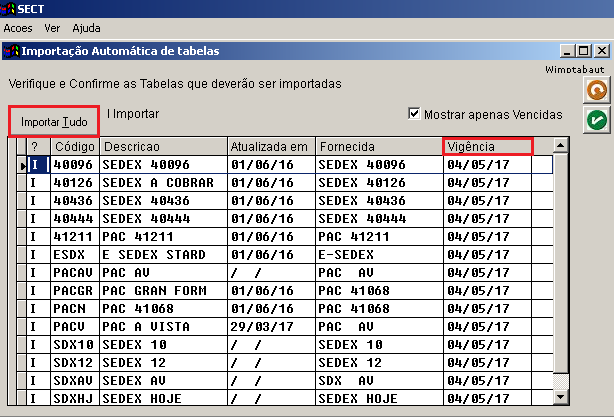The height and width of the screenshot is (417, 614).
Task: Click Fornecida cell PAC 41211
Action: coord(379,237)
